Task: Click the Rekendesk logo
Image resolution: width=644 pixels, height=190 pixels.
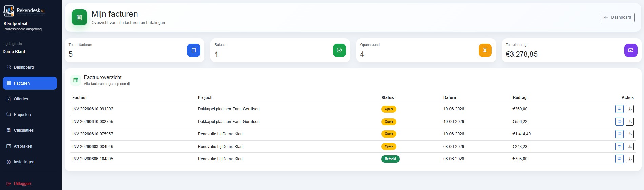Action: point(24,11)
